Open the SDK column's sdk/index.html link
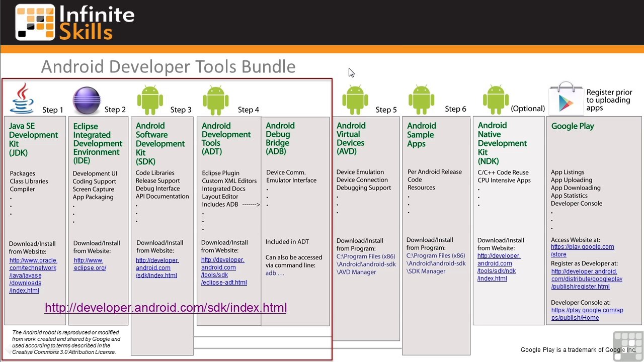 pyautogui.click(x=157, y=267)
